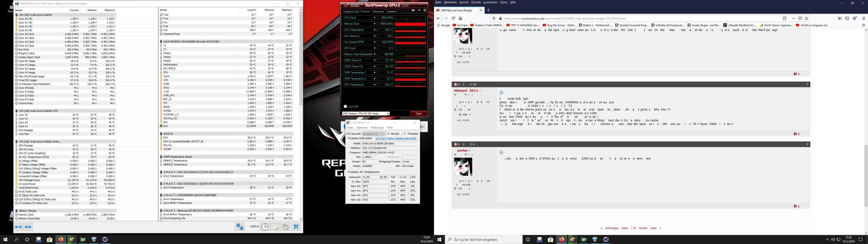This screenshot has width=868, height=244.
Task: Enable GPU-Z Log to file checkbox
Action: click(x=345, y=106)
